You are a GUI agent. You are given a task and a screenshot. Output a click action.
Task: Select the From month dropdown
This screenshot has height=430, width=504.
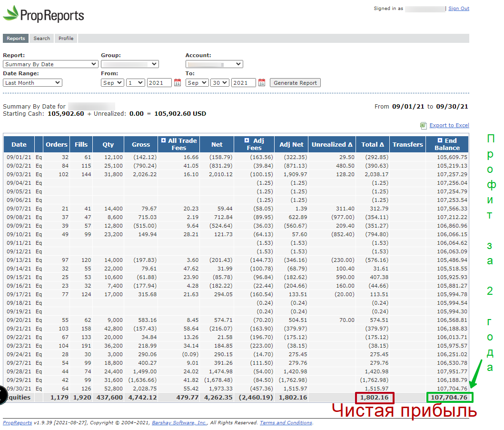point(112,83)
